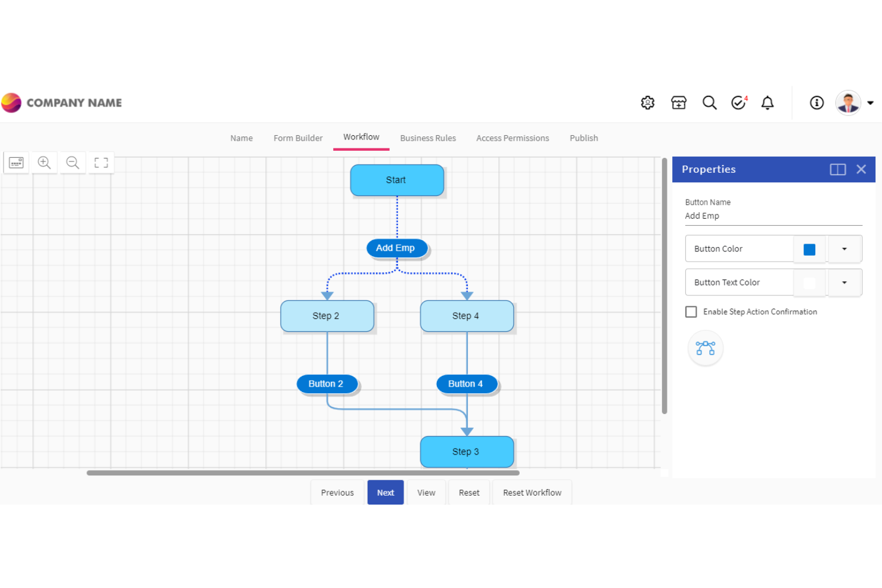The height and width of the screenshot is (588, 882).
Task: Open the workflow minimap icon
Action: (15, 162)
